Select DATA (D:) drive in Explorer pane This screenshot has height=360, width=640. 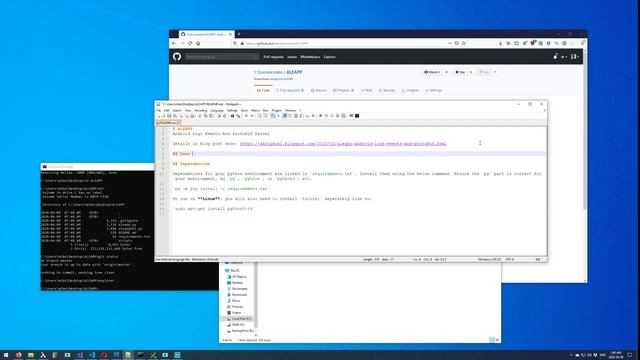236,325
